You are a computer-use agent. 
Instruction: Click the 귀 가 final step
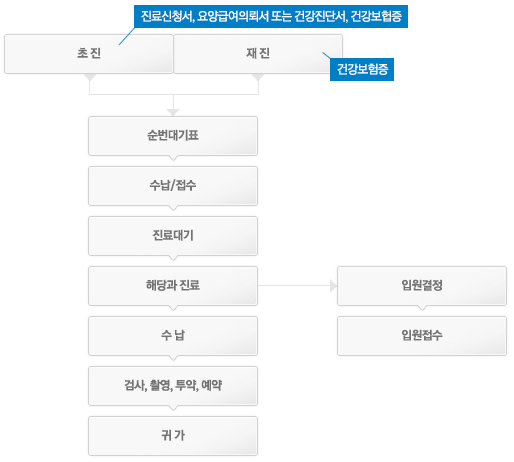[173, 436]
